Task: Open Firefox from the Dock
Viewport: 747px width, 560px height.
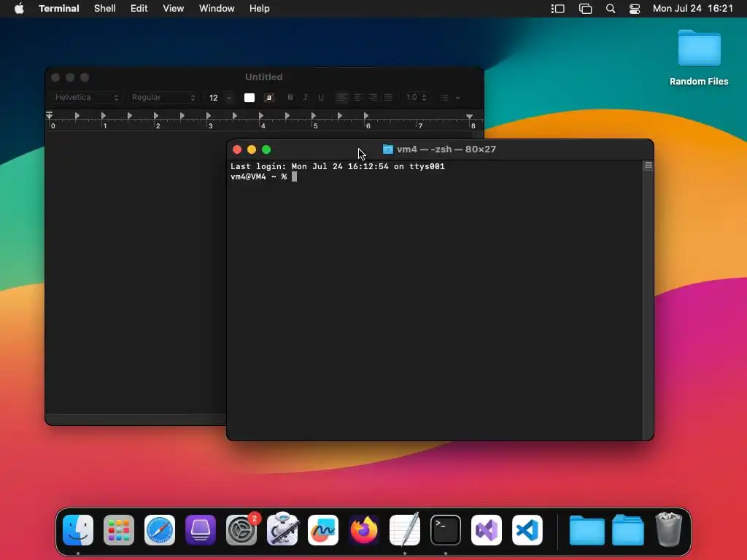Action: [x=364, y=530]
